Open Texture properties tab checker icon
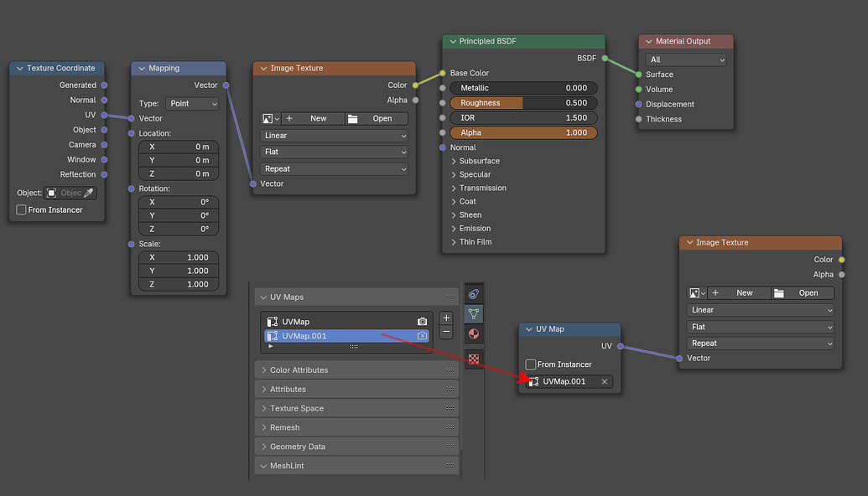This screenshot has height=496, width=868. [474, 359]
